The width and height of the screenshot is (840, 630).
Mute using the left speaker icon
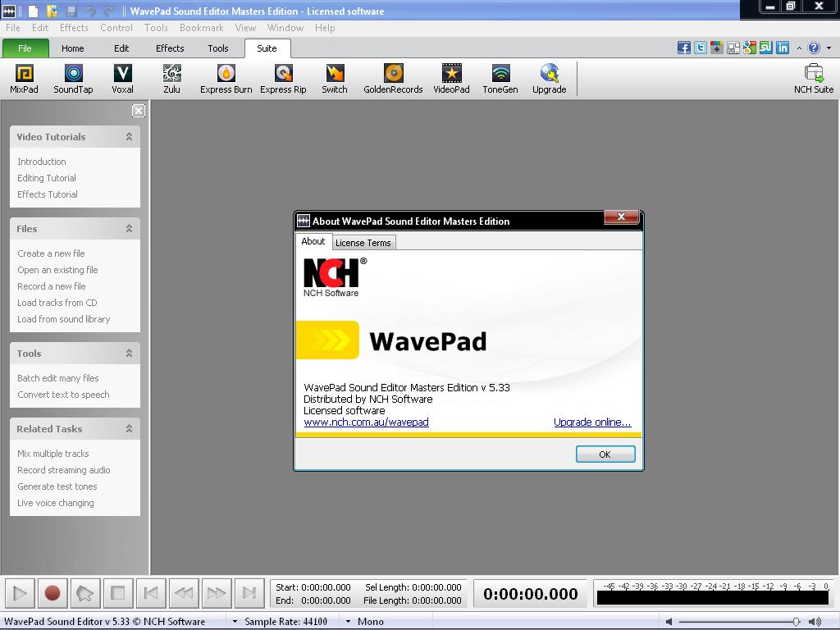click(x=669, y=622)
